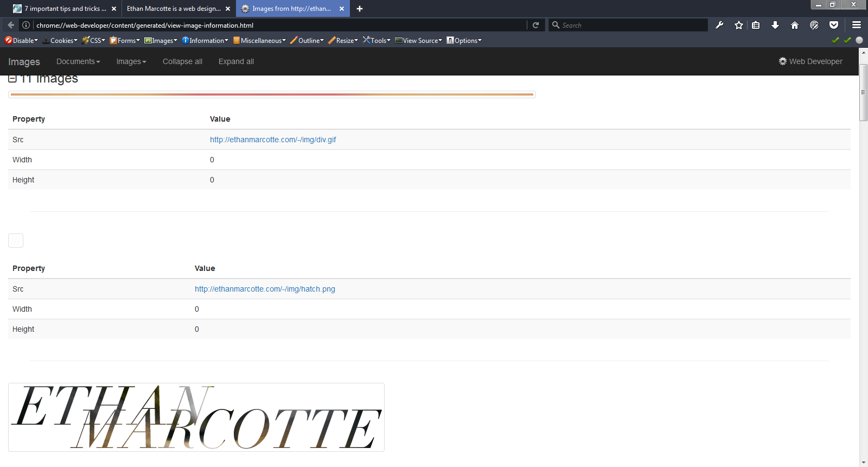Click the second green validation checkmark
Image resolution: width=868 pixels, height=467 pixels.
(847, 40)
